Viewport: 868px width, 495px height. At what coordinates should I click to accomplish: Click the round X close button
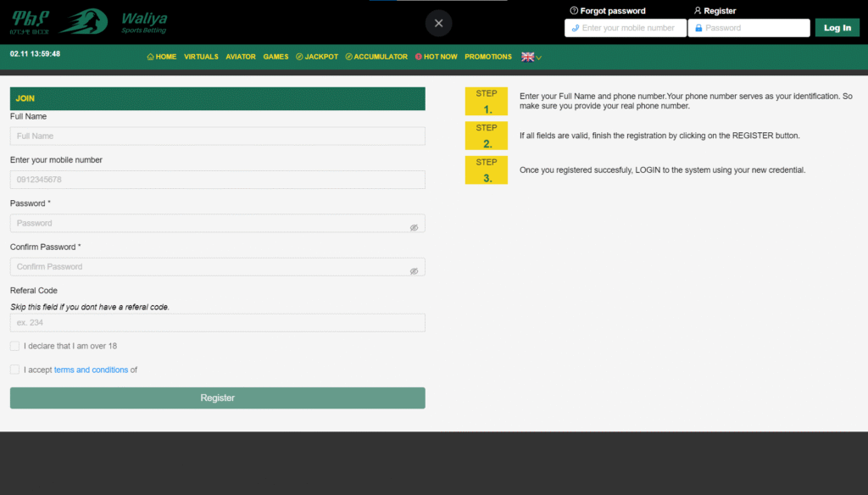coord(438,23)
